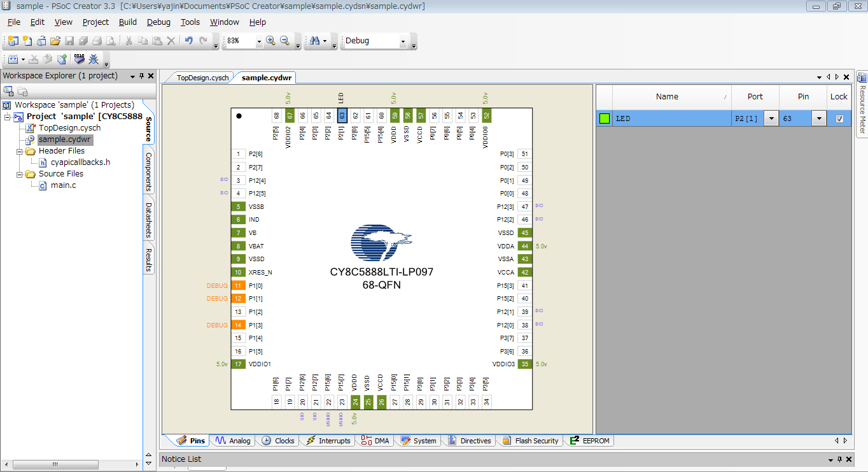Click the New Project toolbar icon
868x472 pixels.
click(x=13, y=41)
